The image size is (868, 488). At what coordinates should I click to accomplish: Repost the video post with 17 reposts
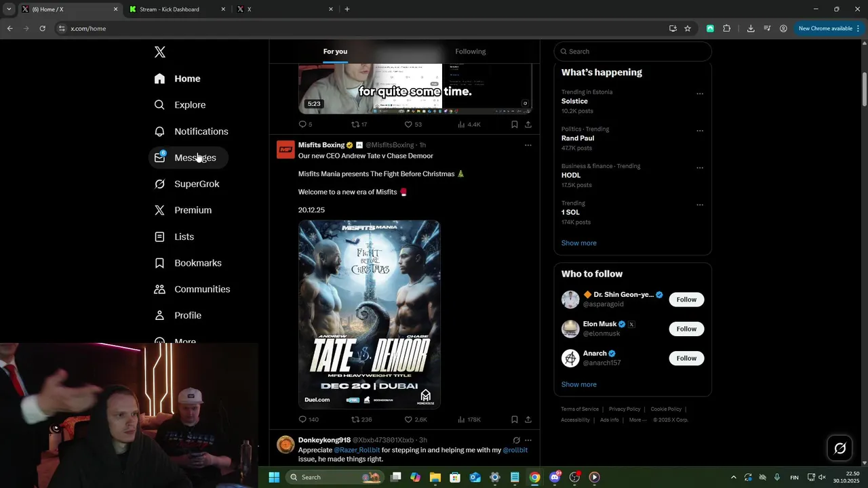point(359,125)
